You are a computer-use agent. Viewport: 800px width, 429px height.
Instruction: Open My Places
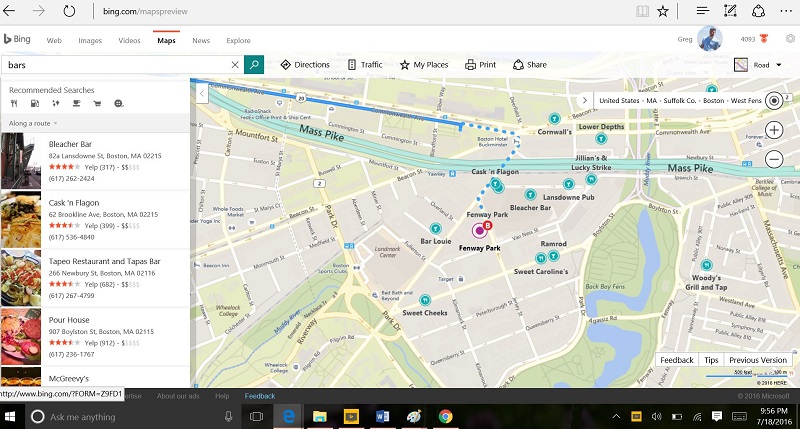coord(424,65)
